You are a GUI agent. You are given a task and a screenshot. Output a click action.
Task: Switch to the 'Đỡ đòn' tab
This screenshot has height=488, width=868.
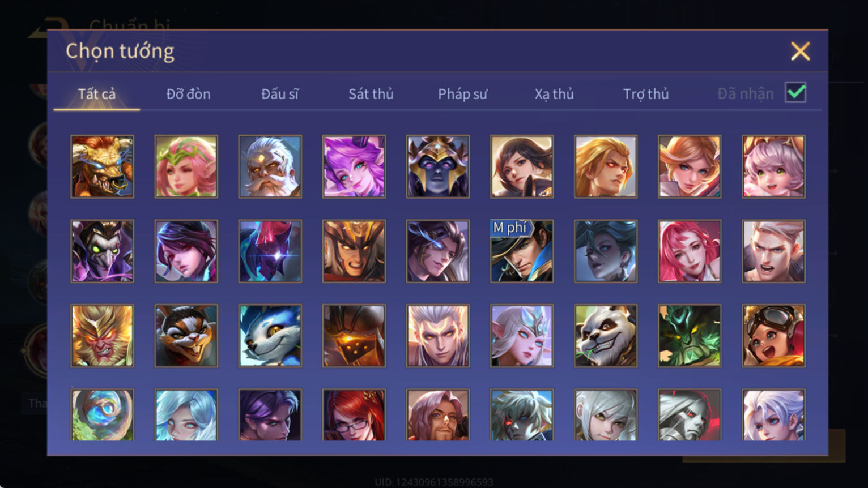188,94
